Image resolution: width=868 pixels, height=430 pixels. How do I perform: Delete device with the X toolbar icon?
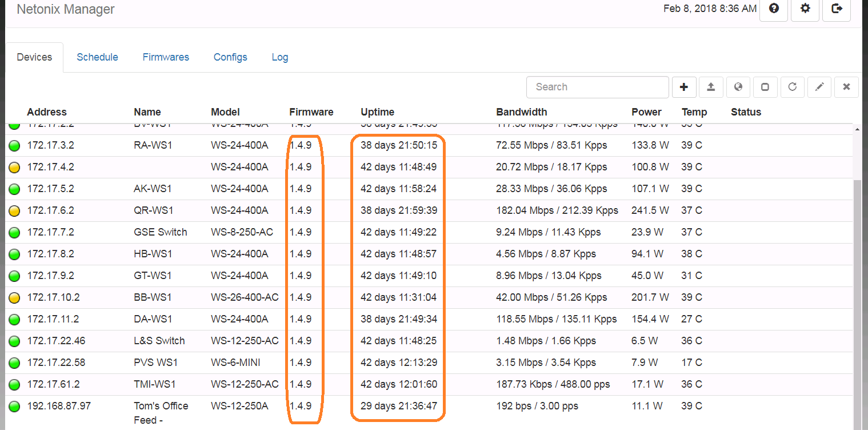click(846, 87)
